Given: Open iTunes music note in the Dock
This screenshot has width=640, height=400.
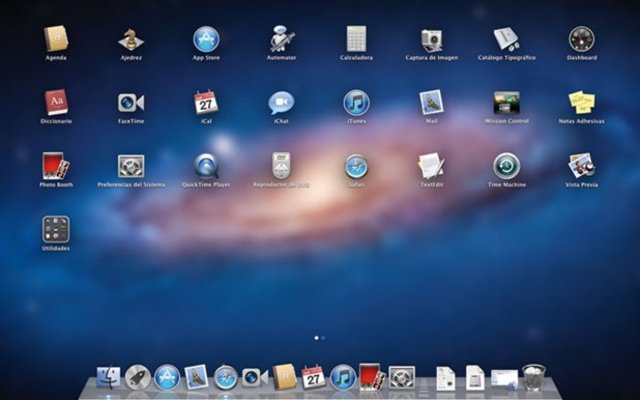Looking at the screenshot, I should (x=343, y=377).
